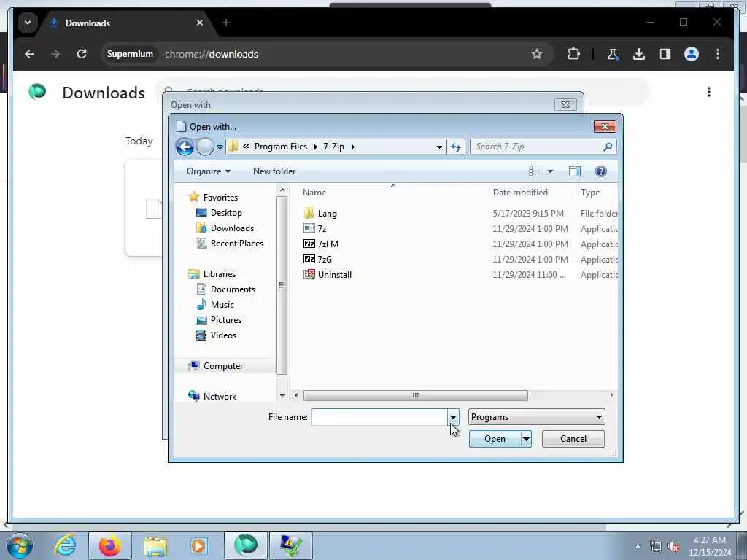
Task: Click the horizontal scrollbar in file list
Action: tap(415, 396)
